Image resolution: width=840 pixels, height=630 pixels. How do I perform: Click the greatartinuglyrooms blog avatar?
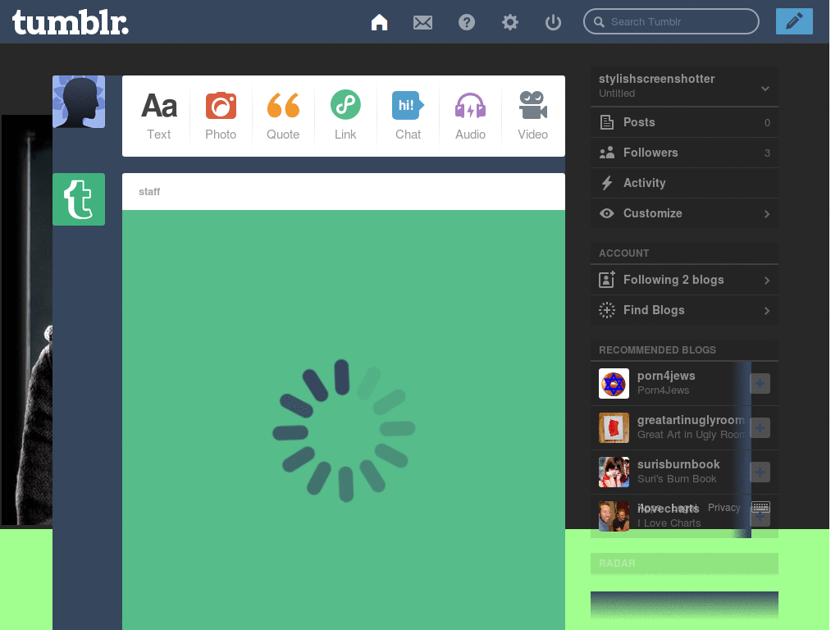tap(614, 428)
